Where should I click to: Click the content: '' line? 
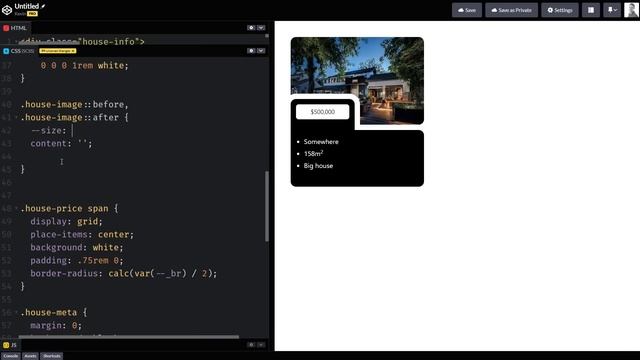tap(62, 144)
